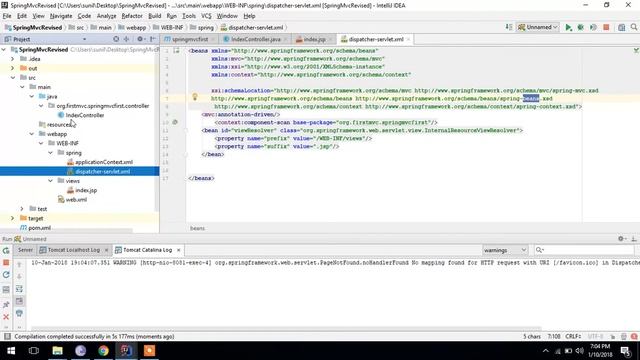Toggle scroll to end in log
The image size is (640, 360).
pos(19,301)
